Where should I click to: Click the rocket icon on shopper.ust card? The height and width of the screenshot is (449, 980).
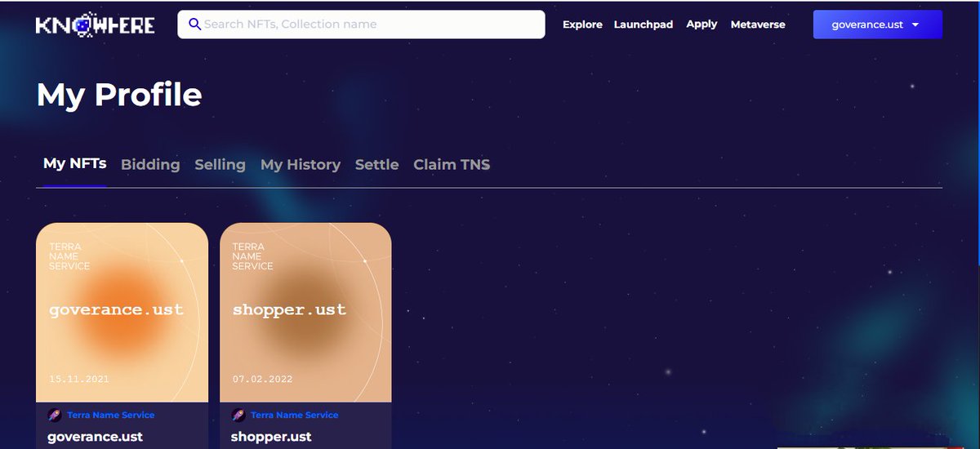238,415
